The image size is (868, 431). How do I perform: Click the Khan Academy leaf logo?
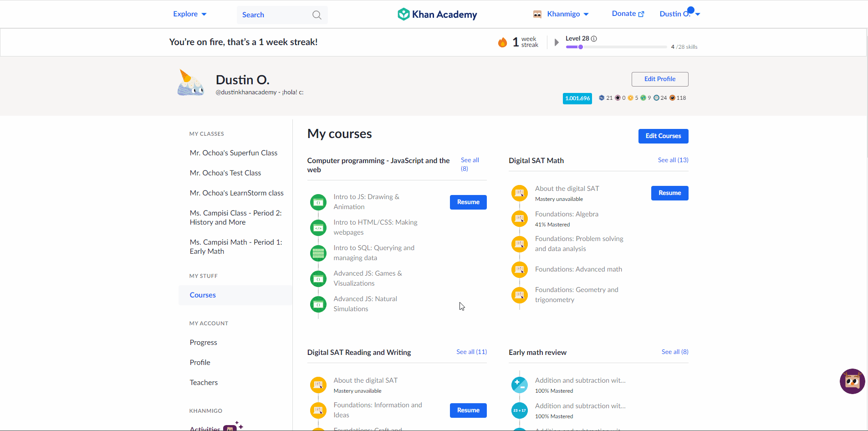[x=403, y=14]
